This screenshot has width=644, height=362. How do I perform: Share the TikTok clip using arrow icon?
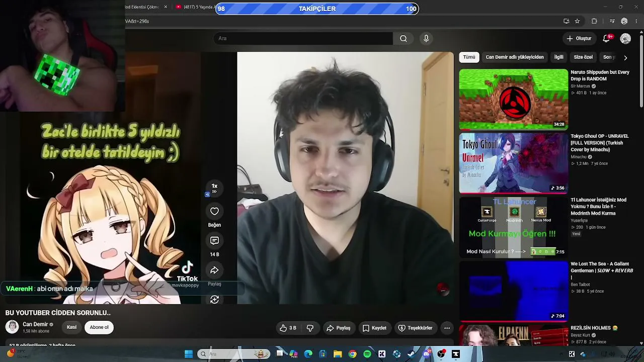(x=214, y=270)
